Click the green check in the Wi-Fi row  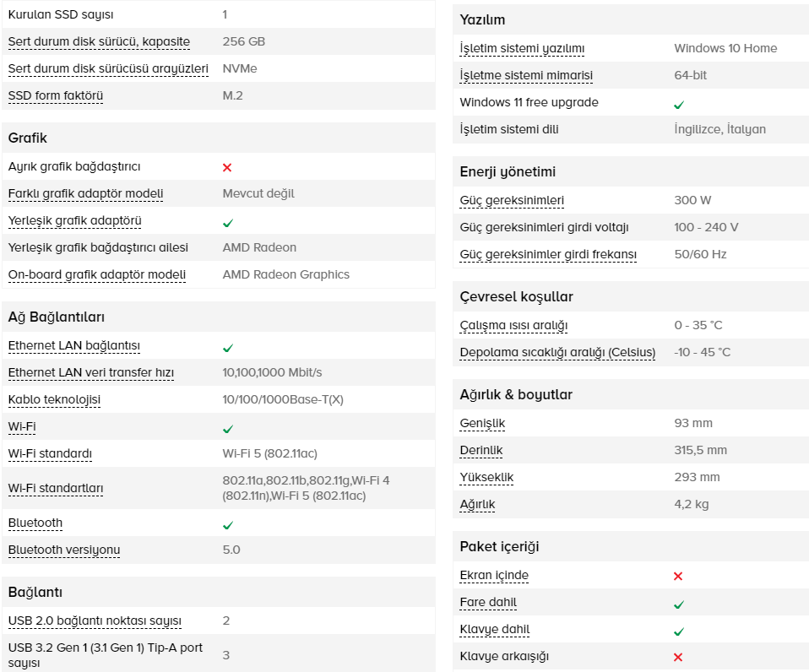[x=227, y=429]
